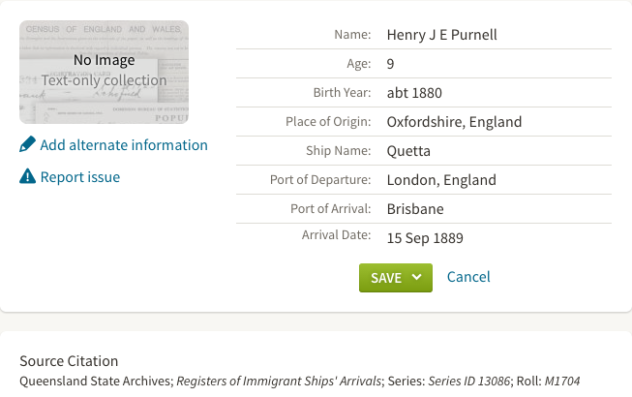Screen dimensions: 632x397
Task: Click the warning triangle report icon
Action: (x=27, y=176)
